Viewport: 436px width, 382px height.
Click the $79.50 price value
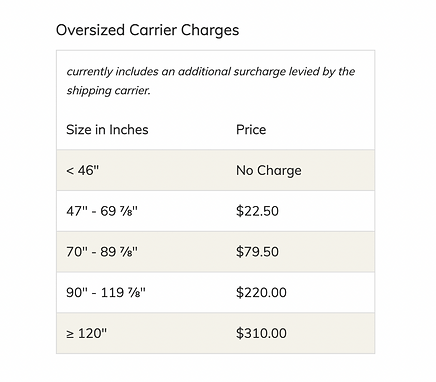click(x=257, y=252)
